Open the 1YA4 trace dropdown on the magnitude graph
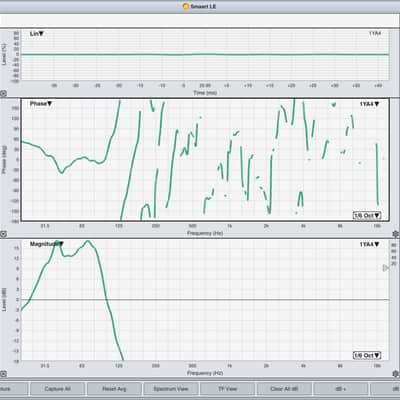The width and height of the screenshot is (400, 400). [x=369, y=244]
